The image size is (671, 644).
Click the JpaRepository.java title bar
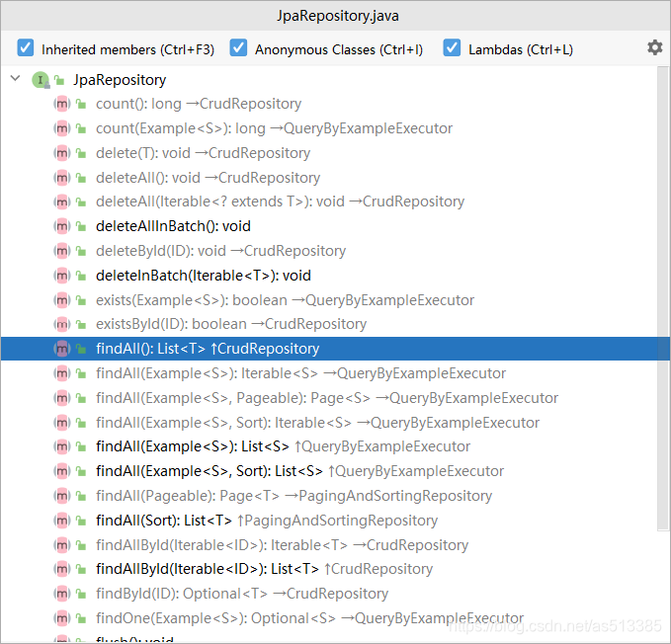(336, 16)
